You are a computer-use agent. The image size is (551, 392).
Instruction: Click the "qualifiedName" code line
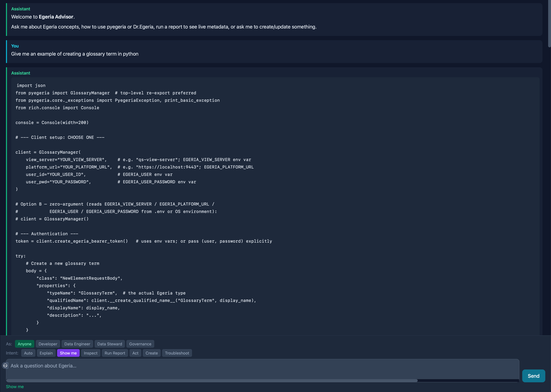coord(152,300)
